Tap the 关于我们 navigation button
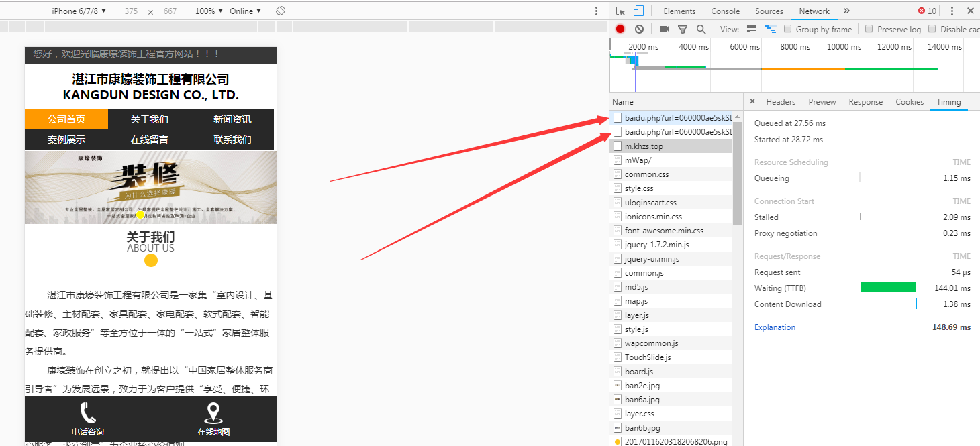 pos(149,119)
